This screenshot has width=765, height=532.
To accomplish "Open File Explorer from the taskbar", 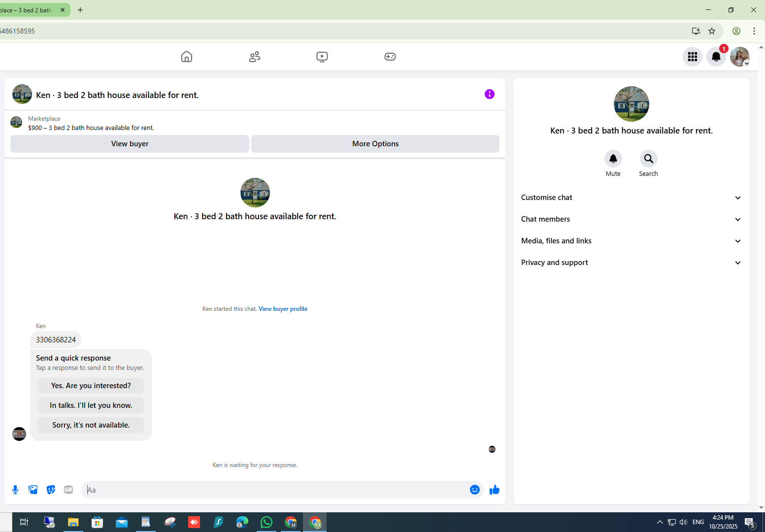I will (73, 522).
